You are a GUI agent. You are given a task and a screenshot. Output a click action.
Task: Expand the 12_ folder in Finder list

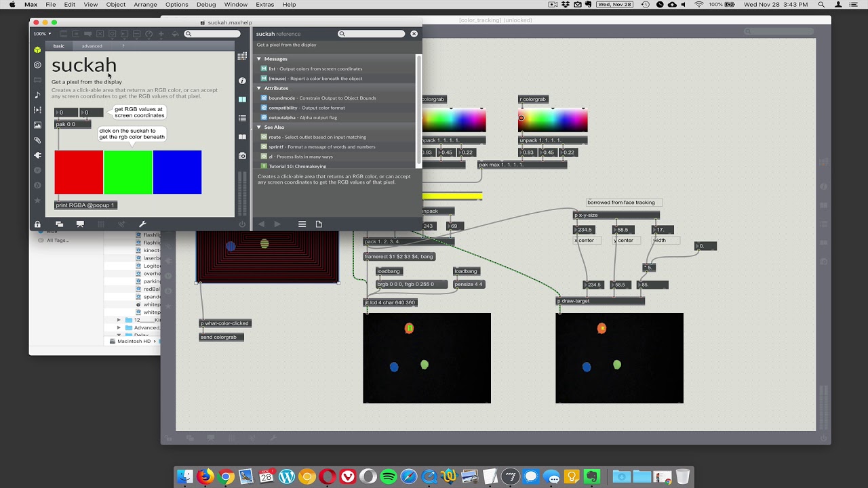coord(119,320)
